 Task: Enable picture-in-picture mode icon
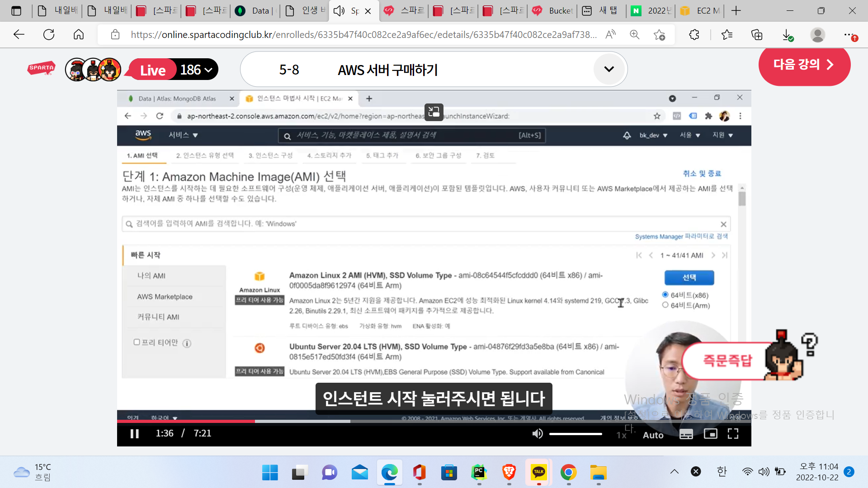(x=711, y=434)
